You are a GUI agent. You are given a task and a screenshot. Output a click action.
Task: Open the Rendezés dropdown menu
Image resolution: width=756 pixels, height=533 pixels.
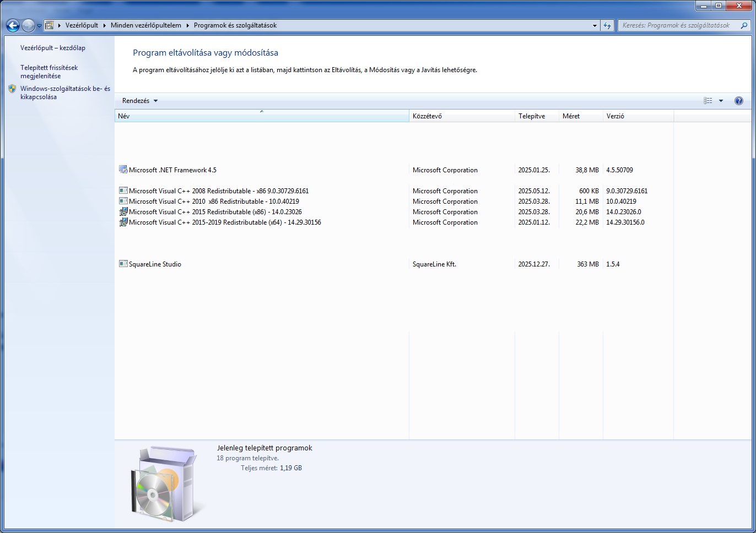coord(140,101)
